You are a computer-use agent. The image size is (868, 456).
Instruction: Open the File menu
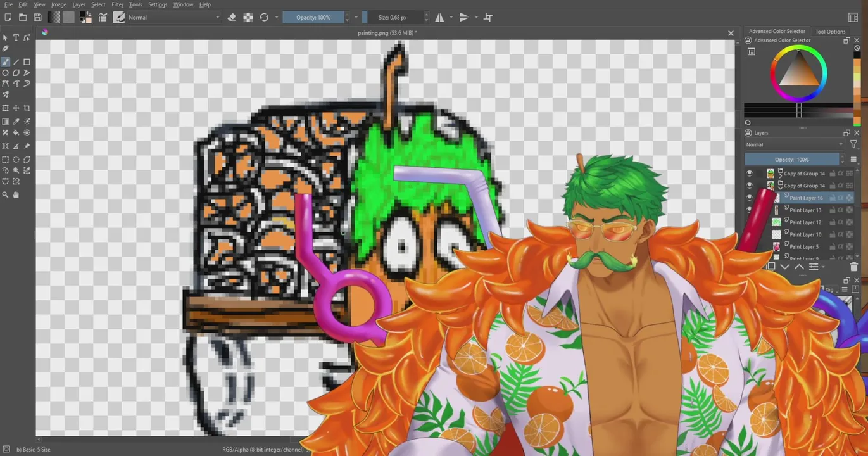[x=8, y=4]
